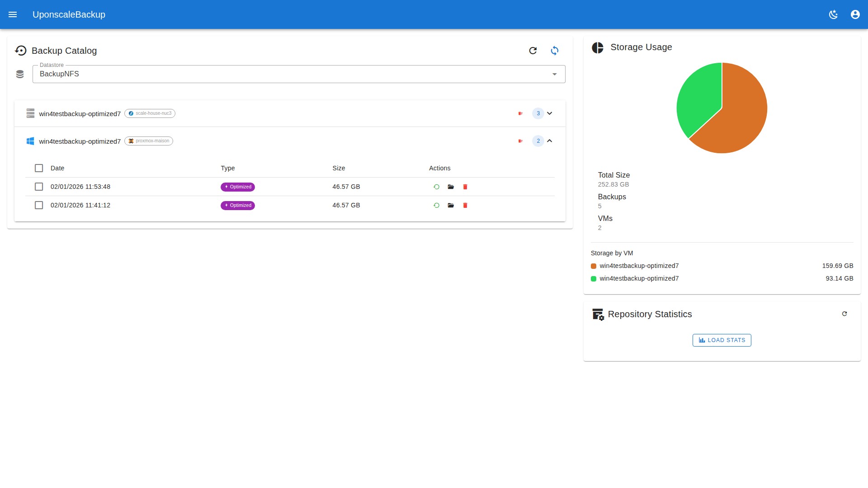Select the 02/01/2026 11:53:48 backup checkbox

click(39, 187)
